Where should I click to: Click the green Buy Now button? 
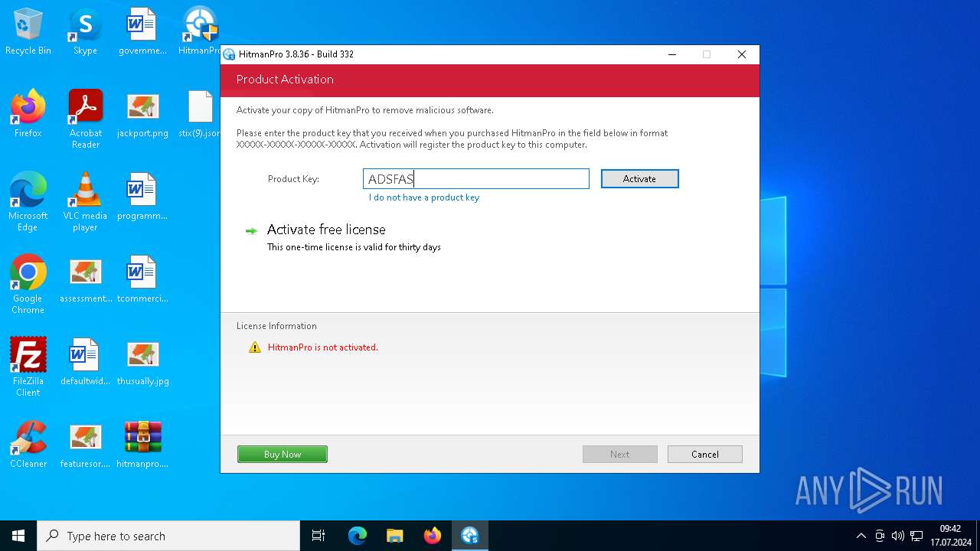click(283, 454)
